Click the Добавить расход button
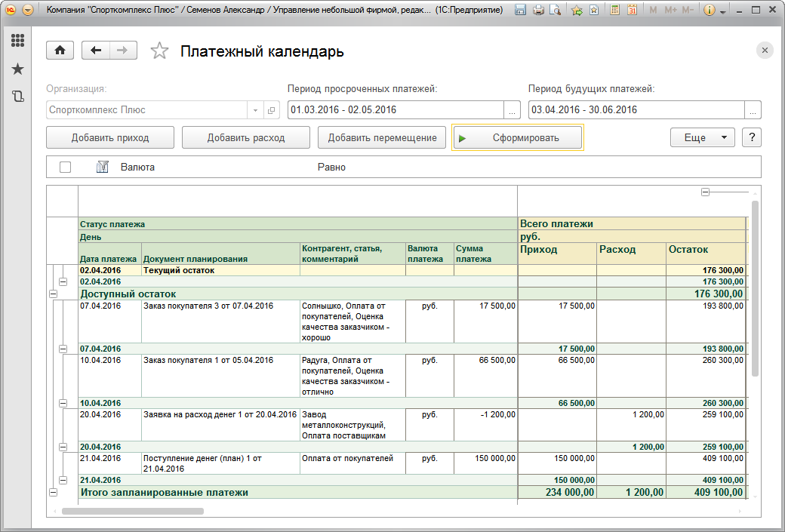Screen dimensions: 785x532 pos(246,137)
